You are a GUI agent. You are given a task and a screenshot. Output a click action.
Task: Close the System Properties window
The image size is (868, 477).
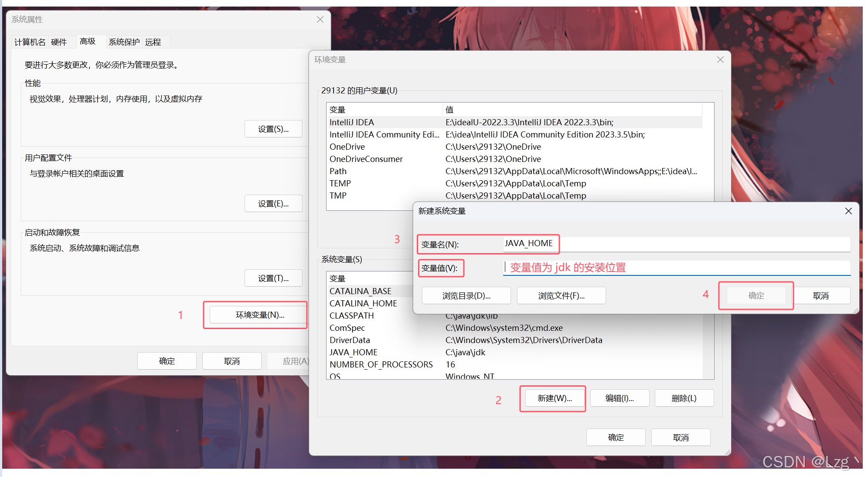[x=320, y=20]
